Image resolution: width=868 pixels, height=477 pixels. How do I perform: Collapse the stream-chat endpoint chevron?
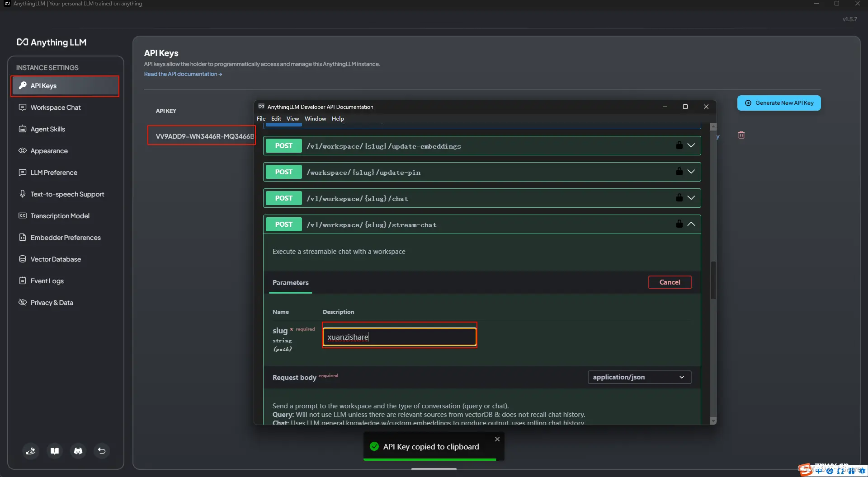(x=691, y=224)
